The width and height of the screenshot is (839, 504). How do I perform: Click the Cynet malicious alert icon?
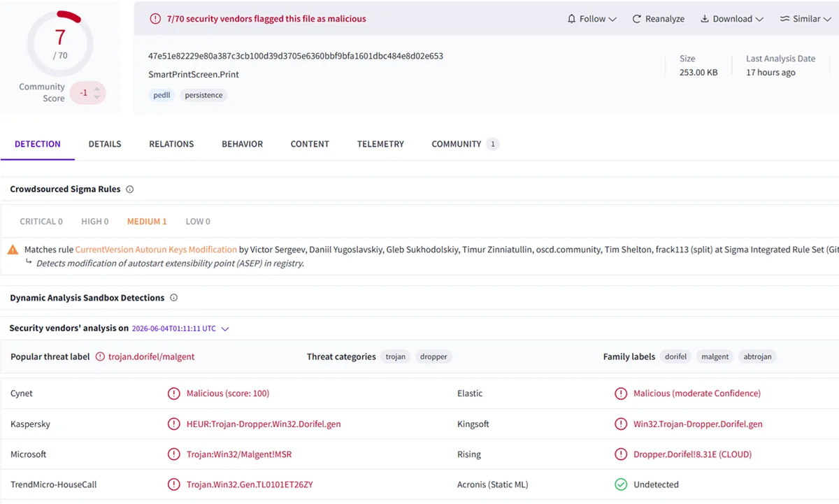(x=174, y=394)
